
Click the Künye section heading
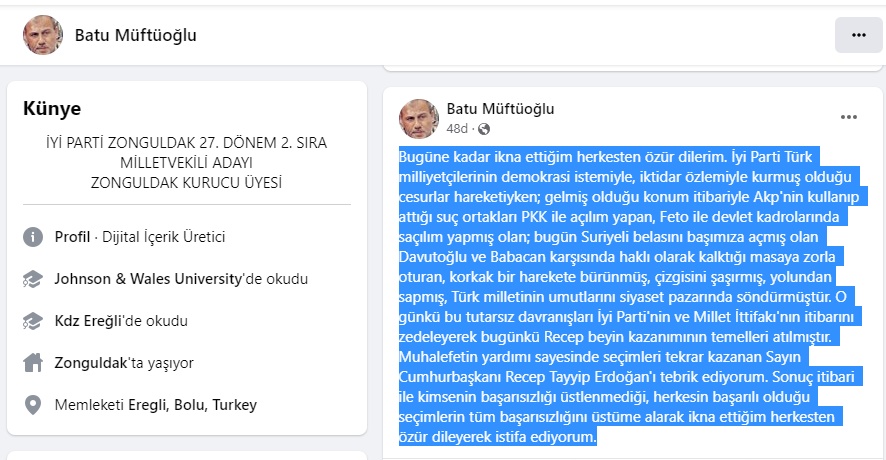tap(52, 109)
